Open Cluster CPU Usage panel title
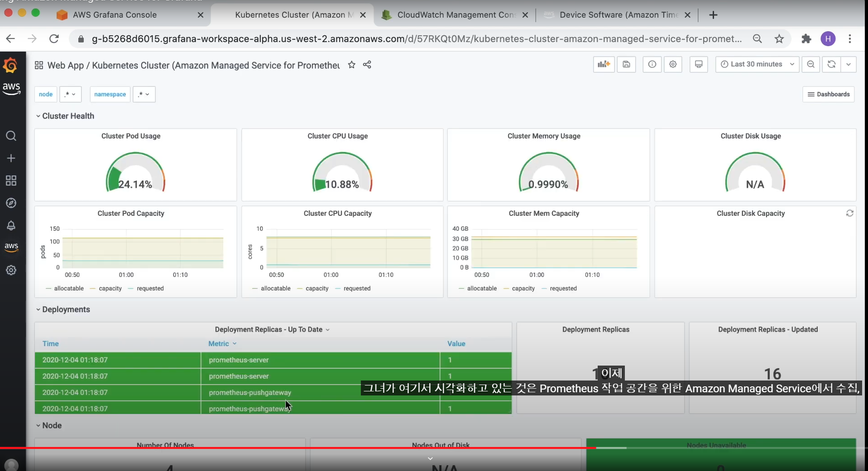This screenshot has width=868, height=471. (x=338, y=136)
